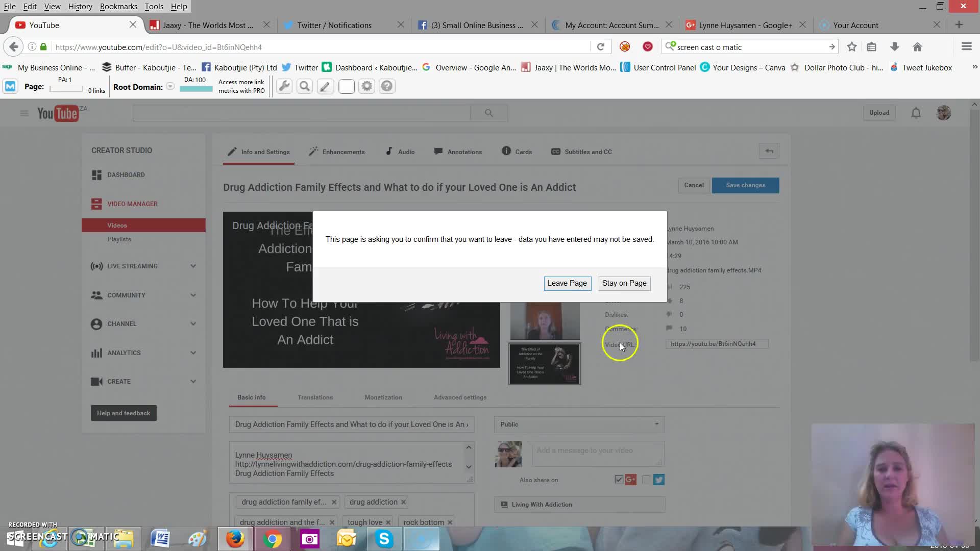Screen dimensions: 980x551
Task: Open MozBar settings gear icon
Action: (x=366, y=86)
